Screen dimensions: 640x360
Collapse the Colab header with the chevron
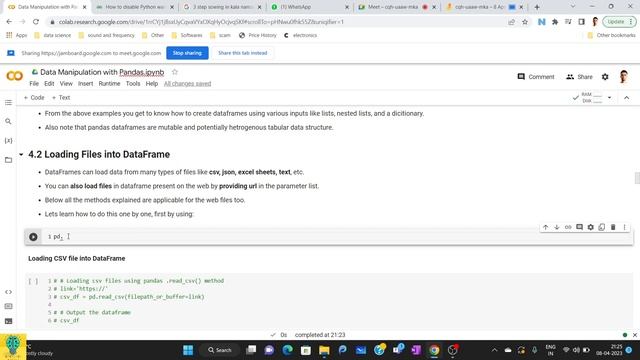point(627,98)
